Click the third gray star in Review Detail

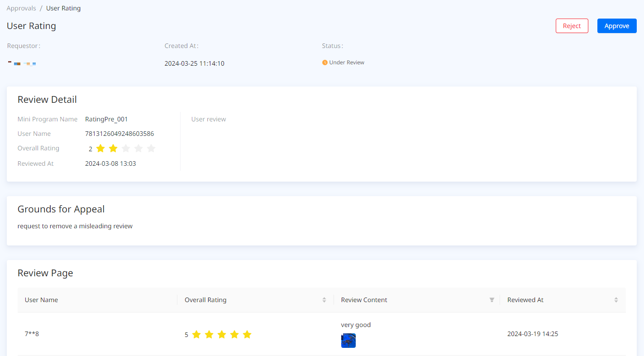point(126,149)
